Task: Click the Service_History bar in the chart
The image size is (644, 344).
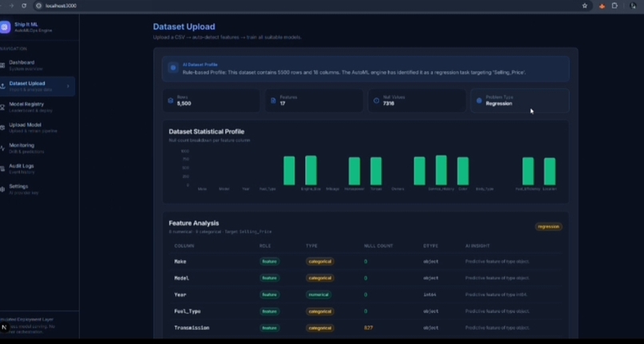Action: pos(441,170)
